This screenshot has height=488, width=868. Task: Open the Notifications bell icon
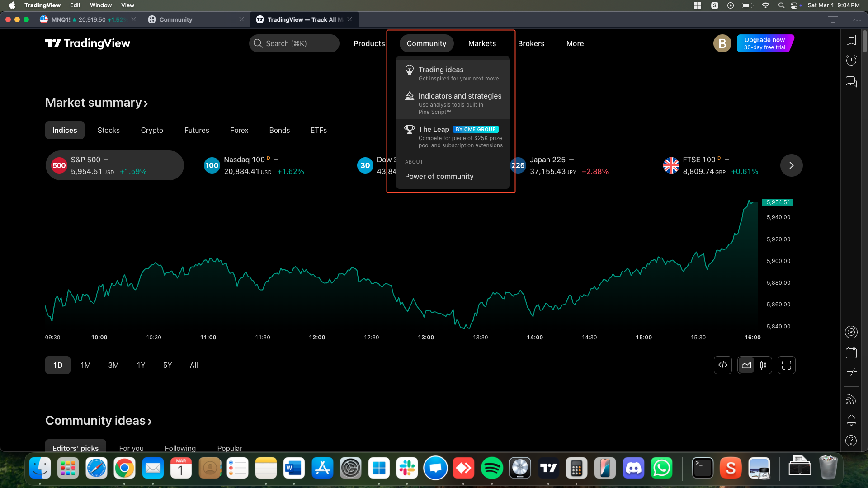point(851,420)
